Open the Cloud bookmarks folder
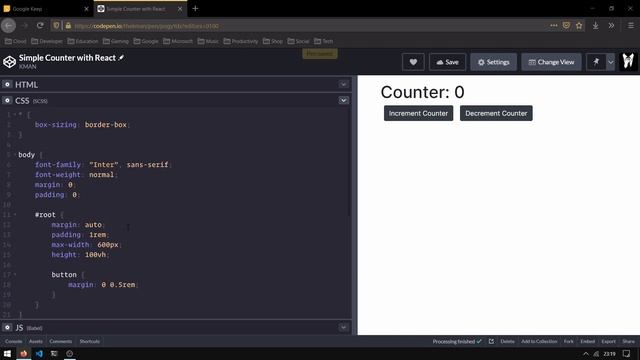Screen dimensions: 640x360 pyautogui.click(x=16, y=41)
